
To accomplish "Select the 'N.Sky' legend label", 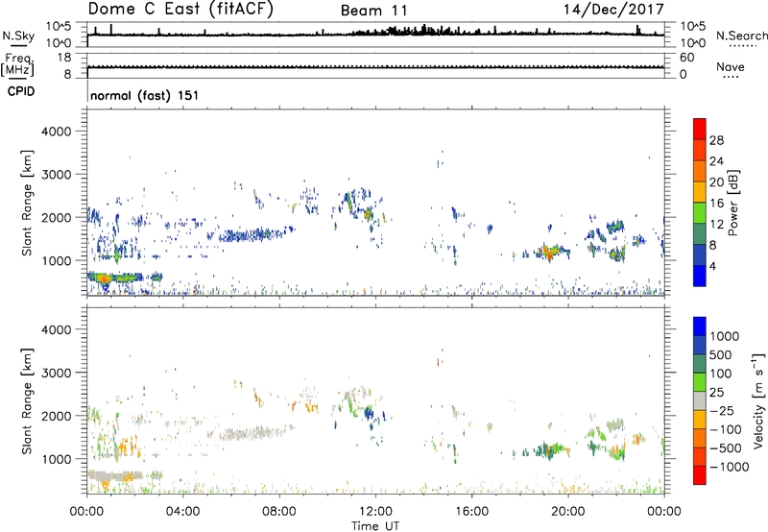I will click(x=18, y=36).
